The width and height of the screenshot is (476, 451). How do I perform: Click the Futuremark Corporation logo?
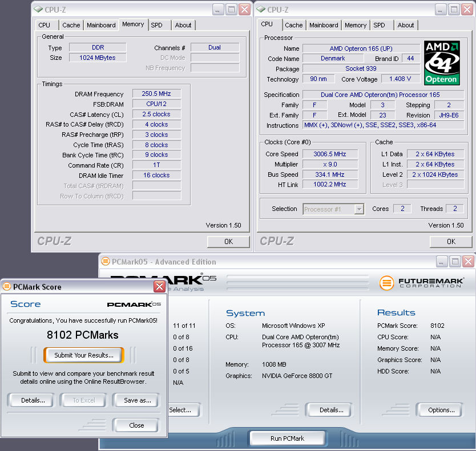click(x=421, y=283)
